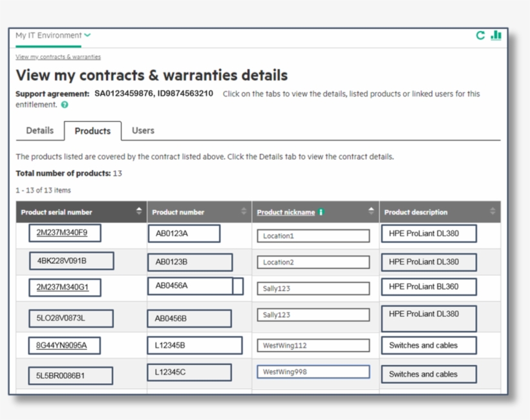Viewport: 530px width, 420px height.
Task: Click serial number 5LO28V0873L cell
Action: click(71, 319)
